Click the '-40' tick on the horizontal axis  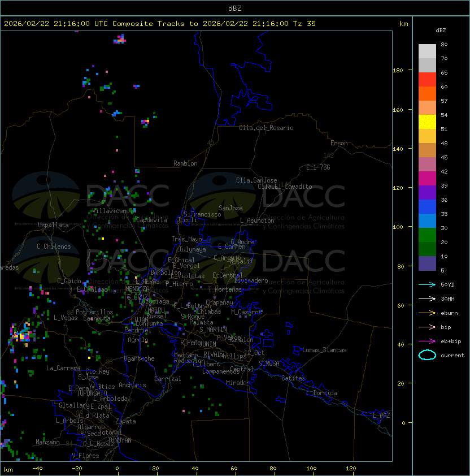coord(38,469)
